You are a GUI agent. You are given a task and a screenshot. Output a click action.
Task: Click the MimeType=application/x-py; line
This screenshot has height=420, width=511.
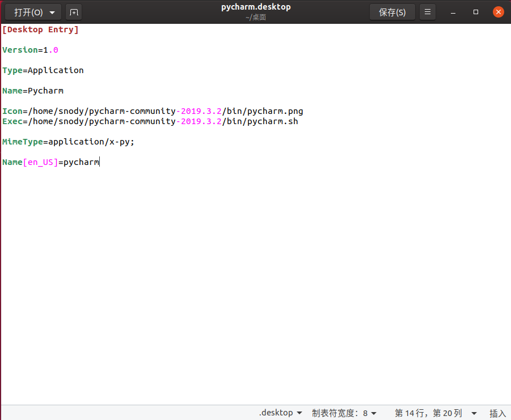[69, 142]
